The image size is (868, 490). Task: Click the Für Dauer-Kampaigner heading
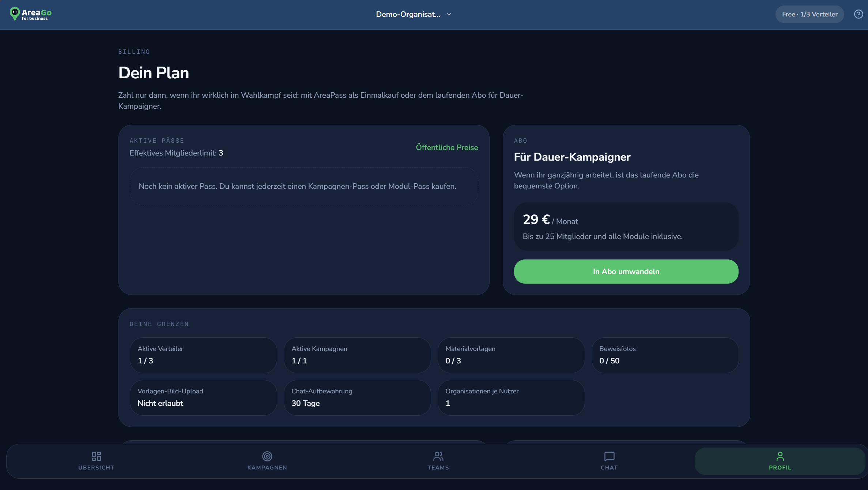coord(572,157)
